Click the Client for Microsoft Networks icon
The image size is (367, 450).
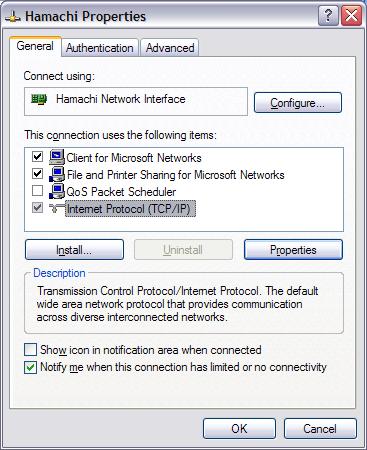click(57, 157)
